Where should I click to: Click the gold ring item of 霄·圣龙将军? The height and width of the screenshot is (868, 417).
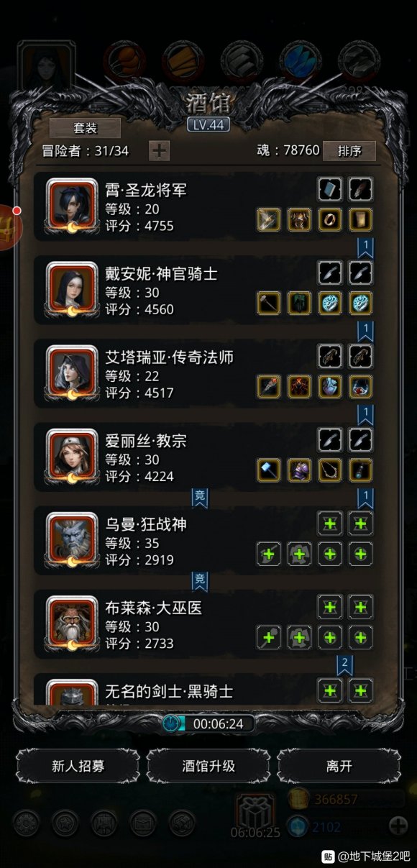[330, 219]
